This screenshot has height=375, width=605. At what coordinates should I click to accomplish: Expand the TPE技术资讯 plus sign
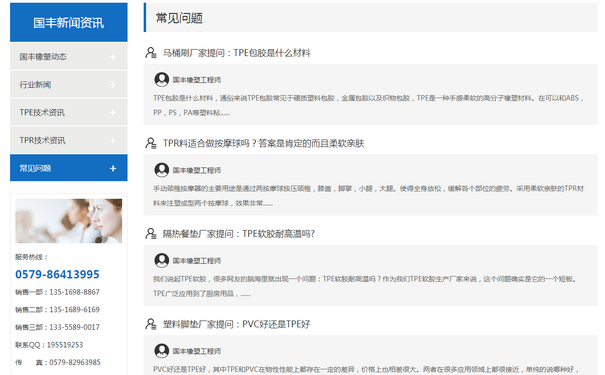click(x=113, y=113)
